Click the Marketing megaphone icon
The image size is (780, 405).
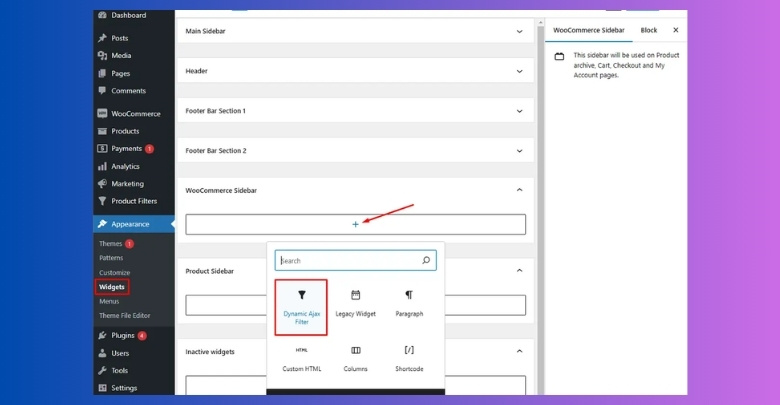pyautogui.click(x=102, y=184)
